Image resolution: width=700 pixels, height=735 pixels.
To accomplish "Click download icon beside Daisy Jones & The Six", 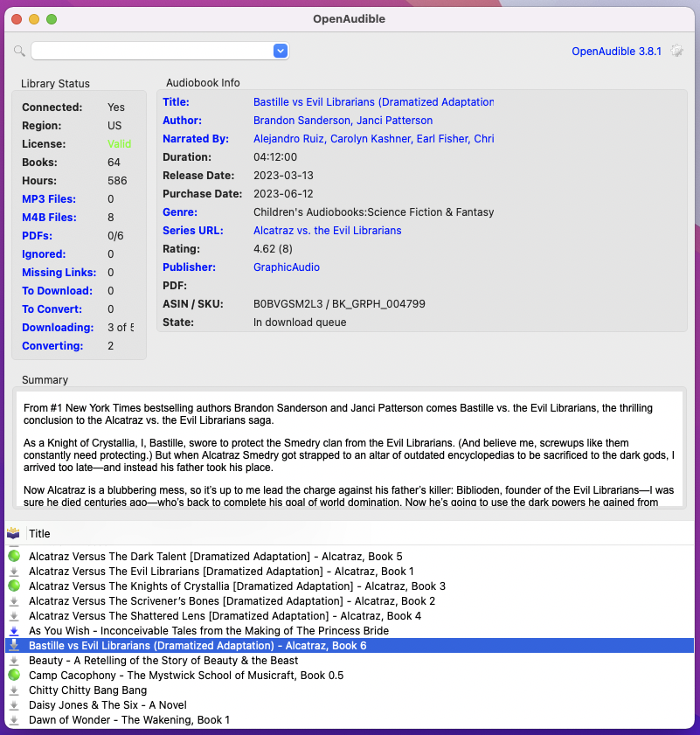I will pos(14,705).
